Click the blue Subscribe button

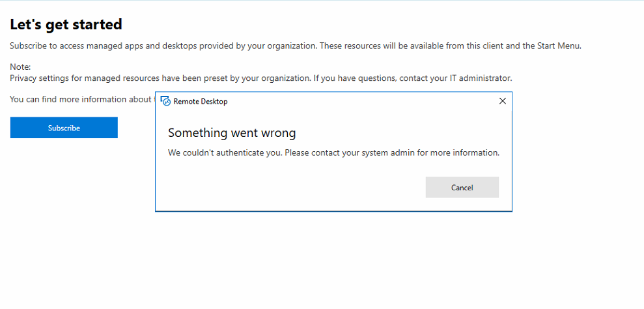pyautogui.click(x=64, y=128)
